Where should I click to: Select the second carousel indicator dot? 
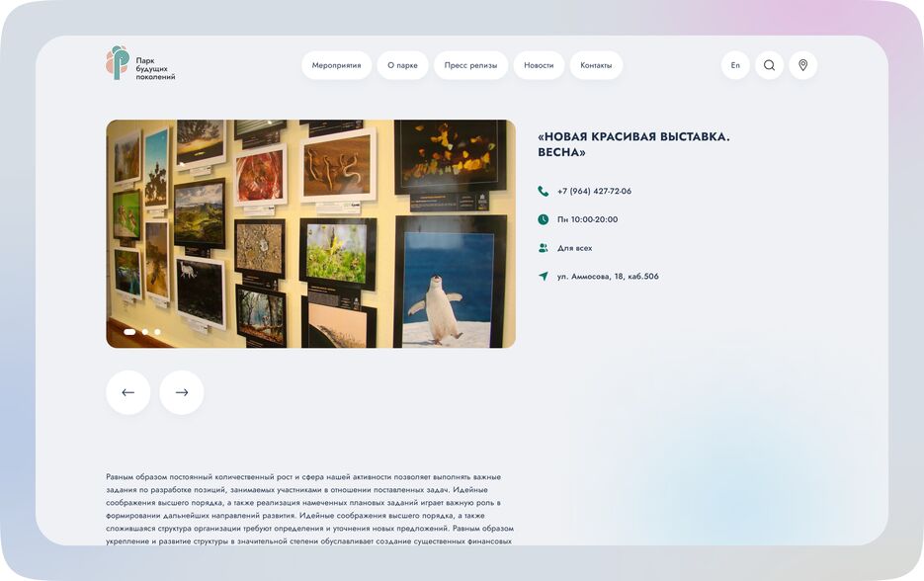pos(145,332)
